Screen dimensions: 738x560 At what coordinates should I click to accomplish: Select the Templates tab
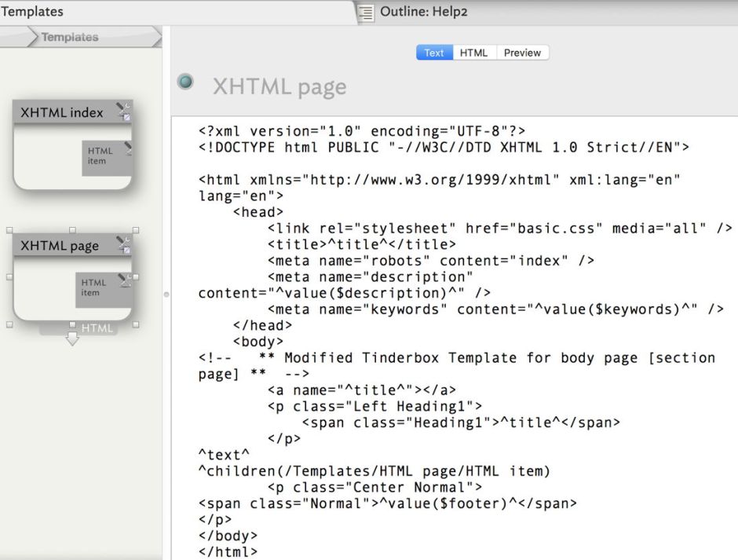(32, 12)
